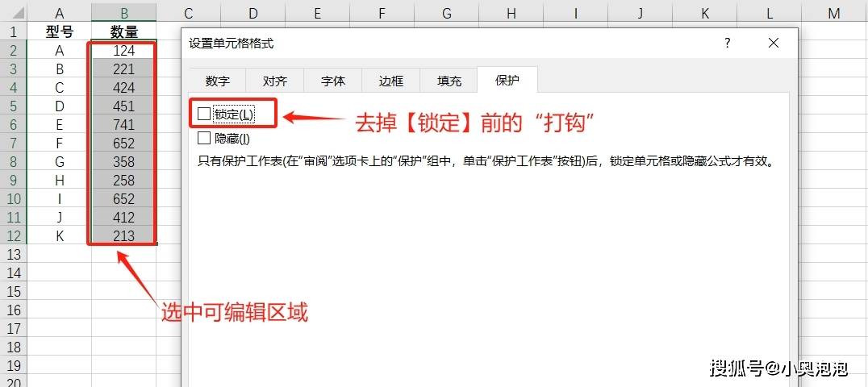Select row 8 header
This screenshot has height=387, width=868.
13,162
